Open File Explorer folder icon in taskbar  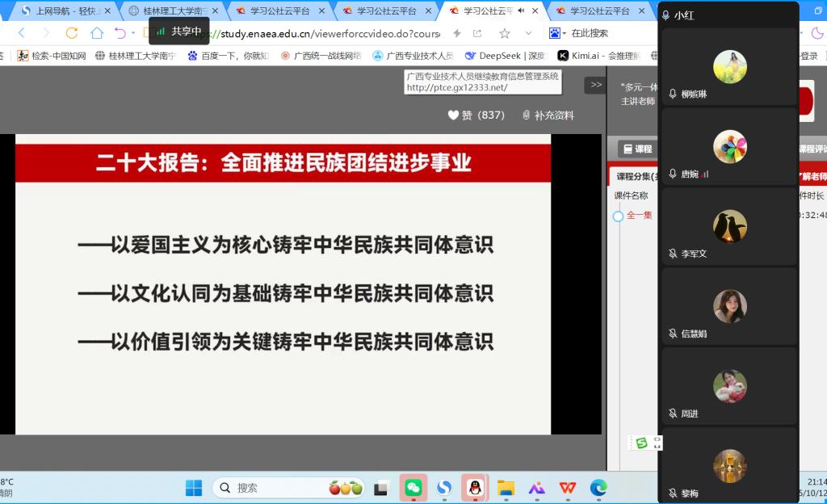click(506, 488)
